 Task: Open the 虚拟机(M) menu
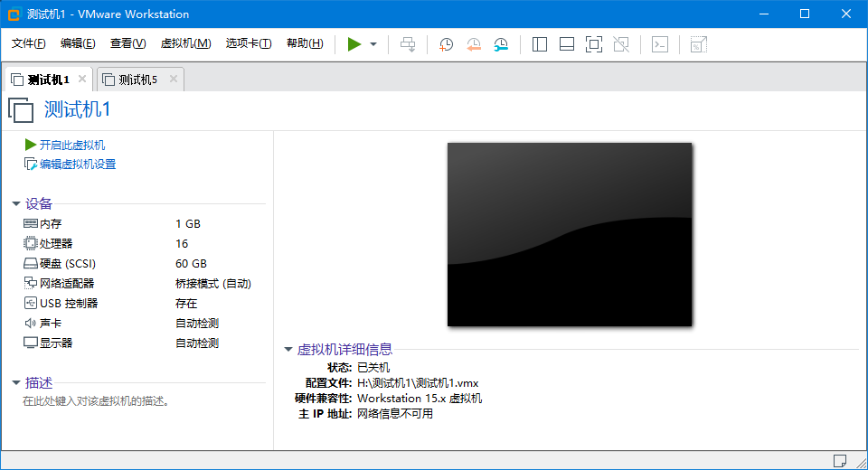pyautogui.click(x=186, y=43)
